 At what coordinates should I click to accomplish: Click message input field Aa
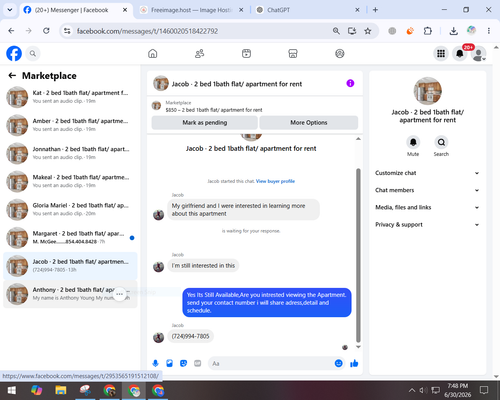pos(277,363)
